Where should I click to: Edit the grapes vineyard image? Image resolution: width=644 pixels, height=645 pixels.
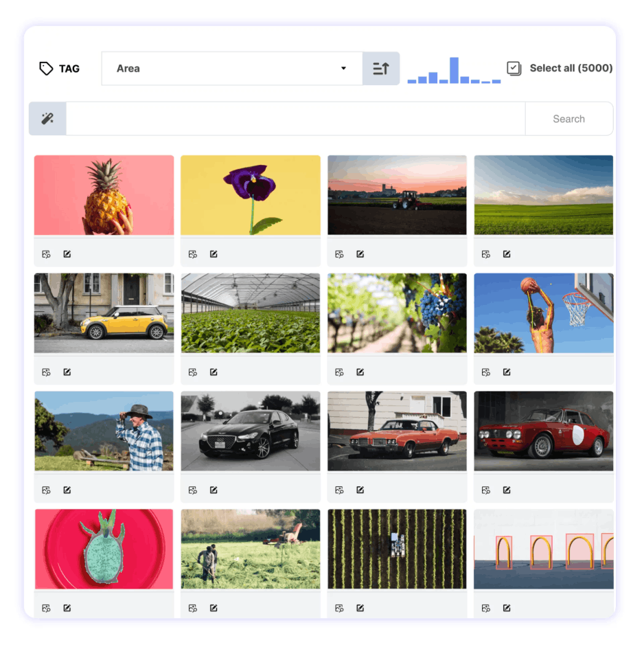tap(360, 372)
